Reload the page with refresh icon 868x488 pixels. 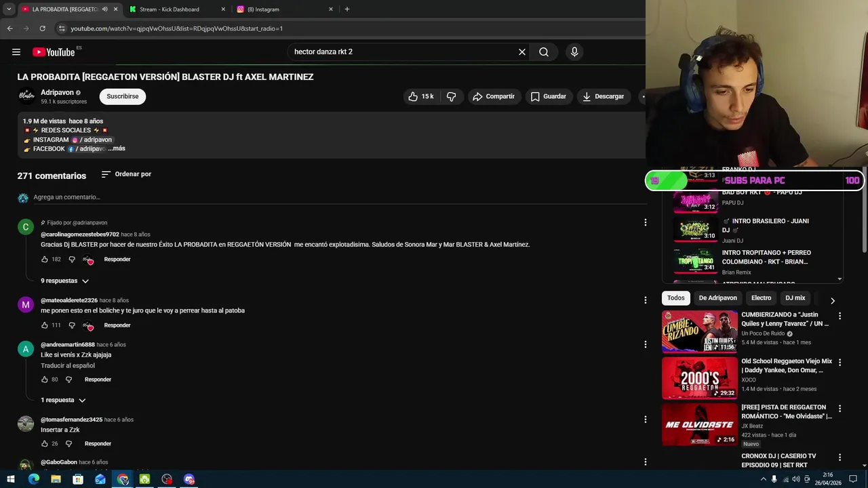42,28
